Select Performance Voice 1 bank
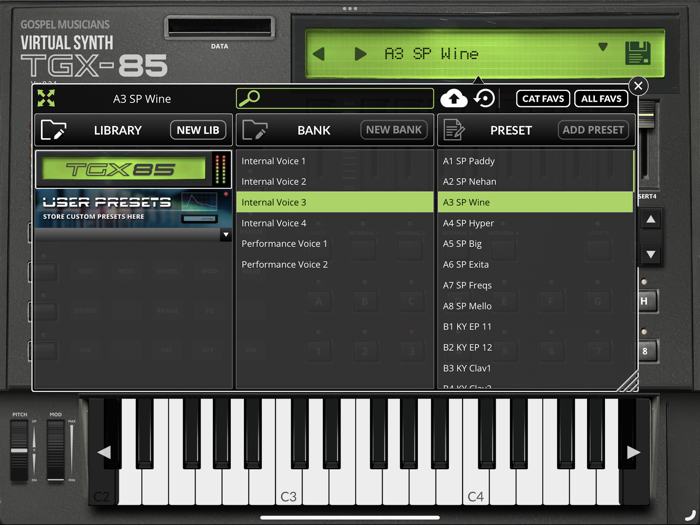The image size is (700, 525). pos(335,244)
